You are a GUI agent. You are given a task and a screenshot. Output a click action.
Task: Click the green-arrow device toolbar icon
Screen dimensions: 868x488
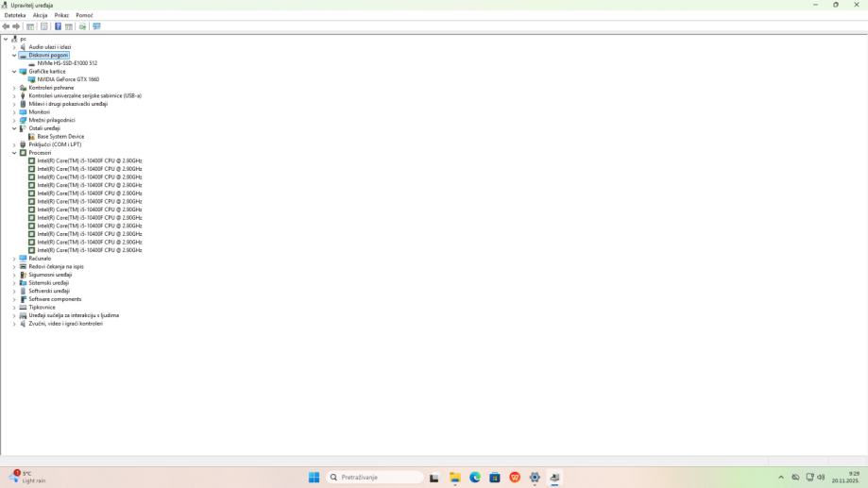tap(82, 26)
